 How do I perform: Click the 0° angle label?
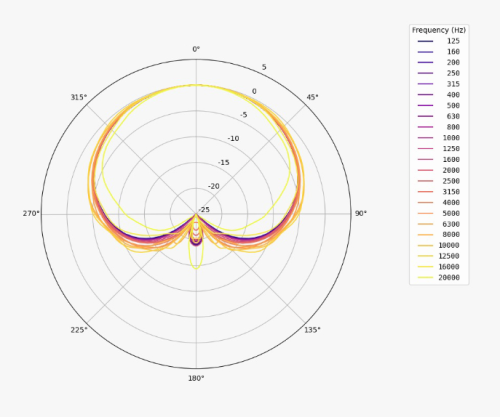point(196,49)
